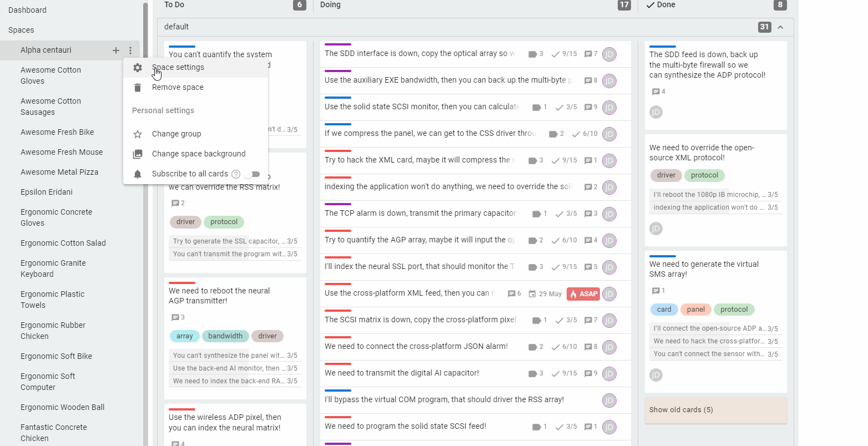Select the Epsilon Eridani space
The image size is (868, 446).
coord(47,192)
